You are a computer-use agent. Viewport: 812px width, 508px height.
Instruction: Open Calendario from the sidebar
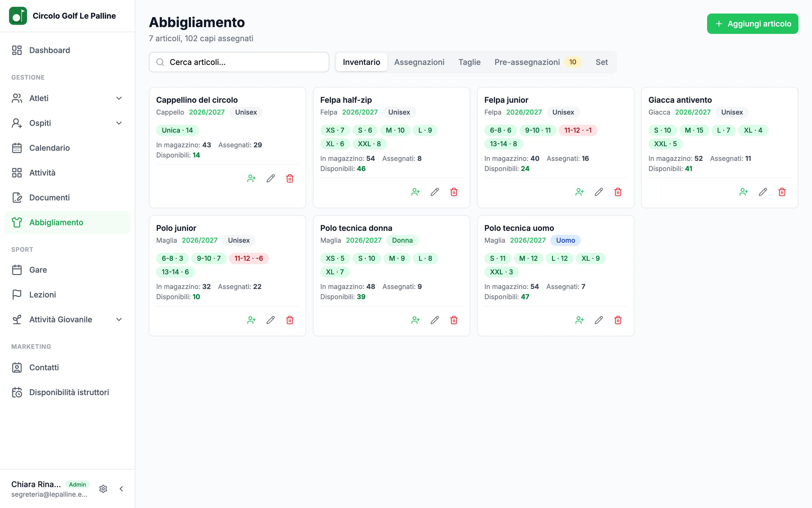coord(67,148)
